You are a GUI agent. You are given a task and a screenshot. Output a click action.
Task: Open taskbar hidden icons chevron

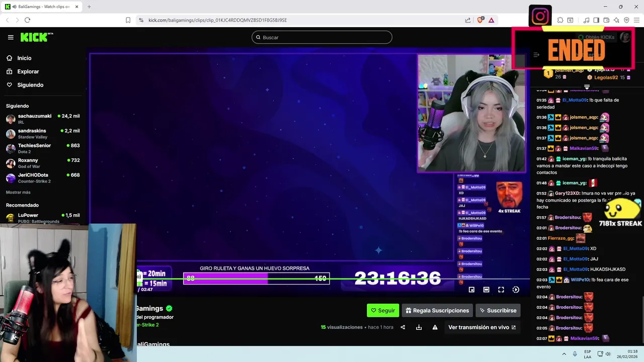(564, 354)
